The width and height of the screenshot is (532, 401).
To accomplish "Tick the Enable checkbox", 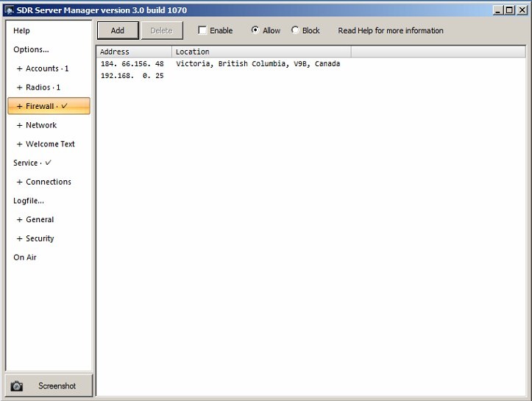I will pyautogui.click(x=202, y=30).
